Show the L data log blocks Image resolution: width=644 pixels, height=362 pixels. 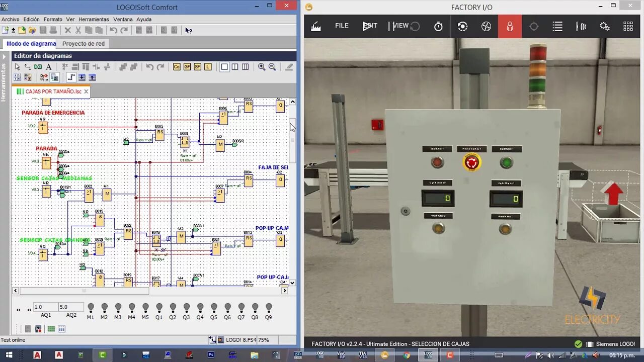208,67
